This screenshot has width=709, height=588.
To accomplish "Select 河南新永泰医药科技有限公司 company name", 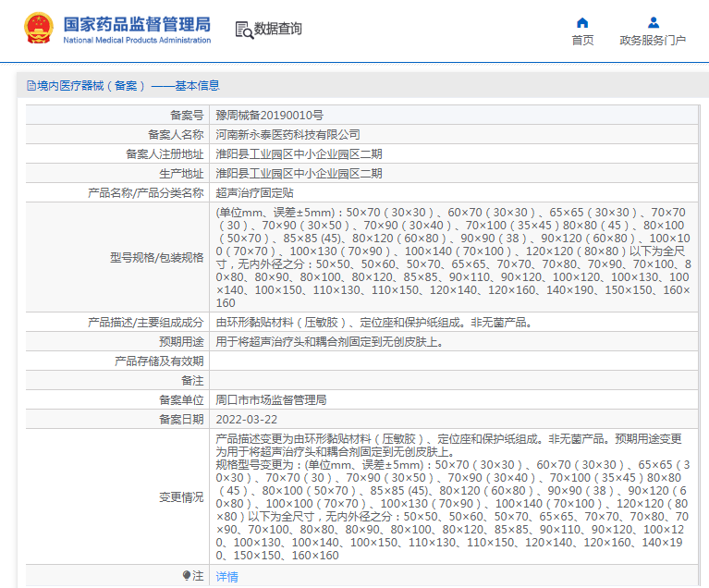I will click(x=287, y=135).
